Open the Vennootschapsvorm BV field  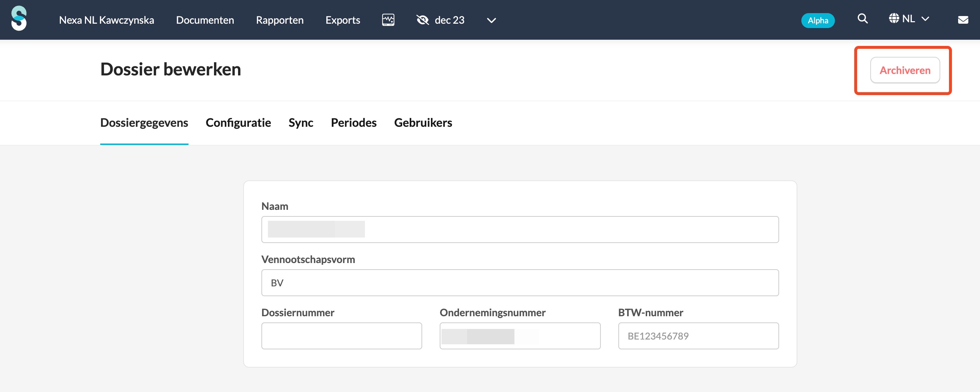click(x=520, y=283)
